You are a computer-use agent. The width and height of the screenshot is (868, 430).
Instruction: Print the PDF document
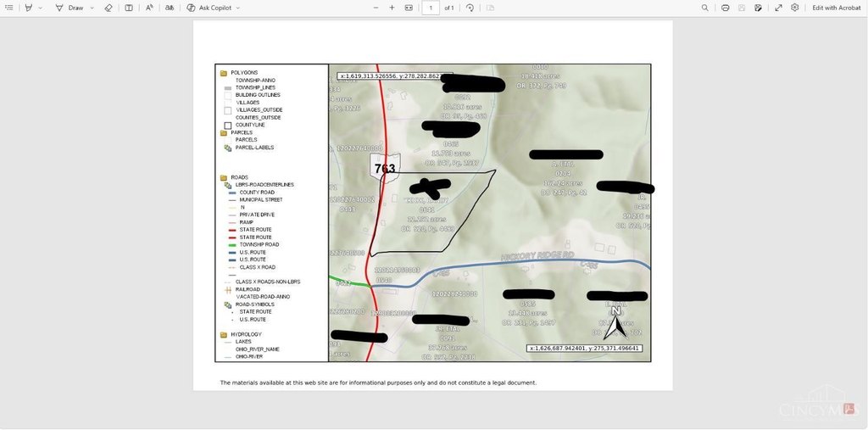[726, 8]
